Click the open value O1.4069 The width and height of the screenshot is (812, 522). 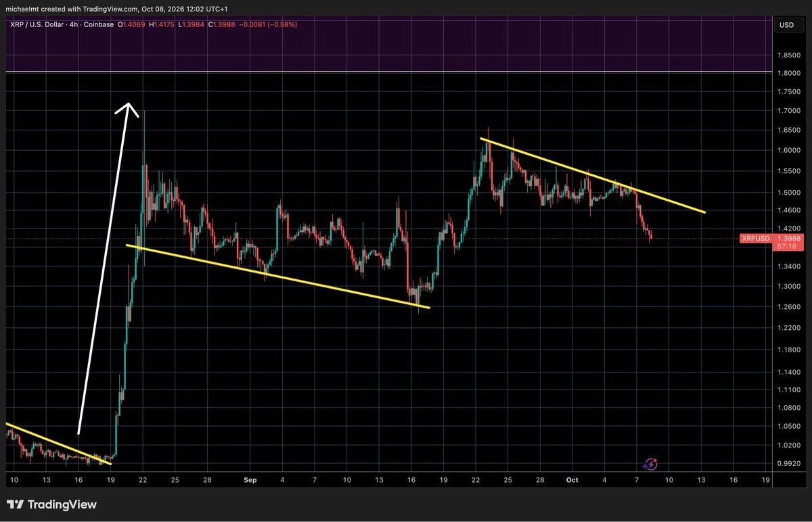131,24
